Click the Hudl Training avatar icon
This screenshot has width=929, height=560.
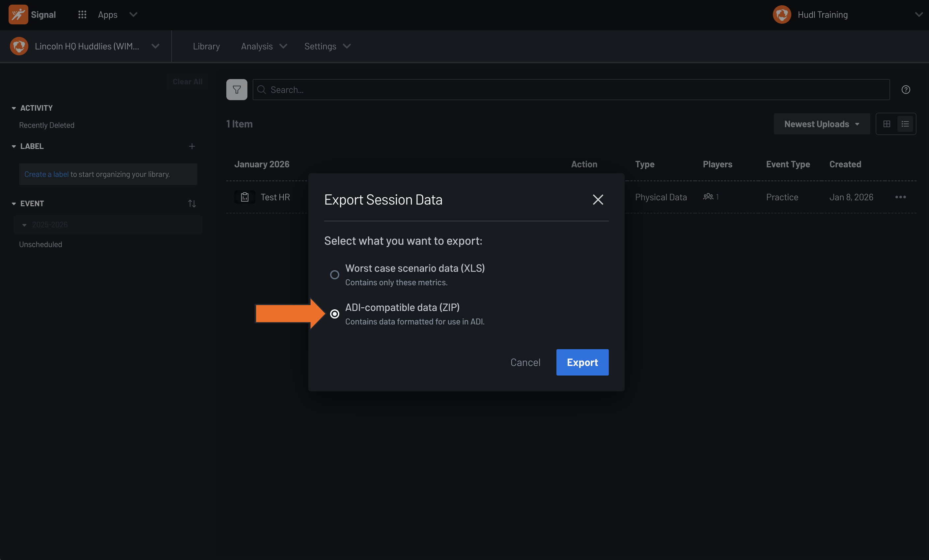coord(782,15)
